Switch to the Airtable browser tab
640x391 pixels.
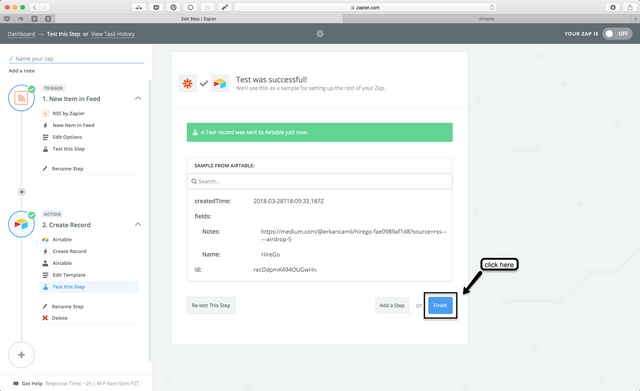tap(487, 19)
